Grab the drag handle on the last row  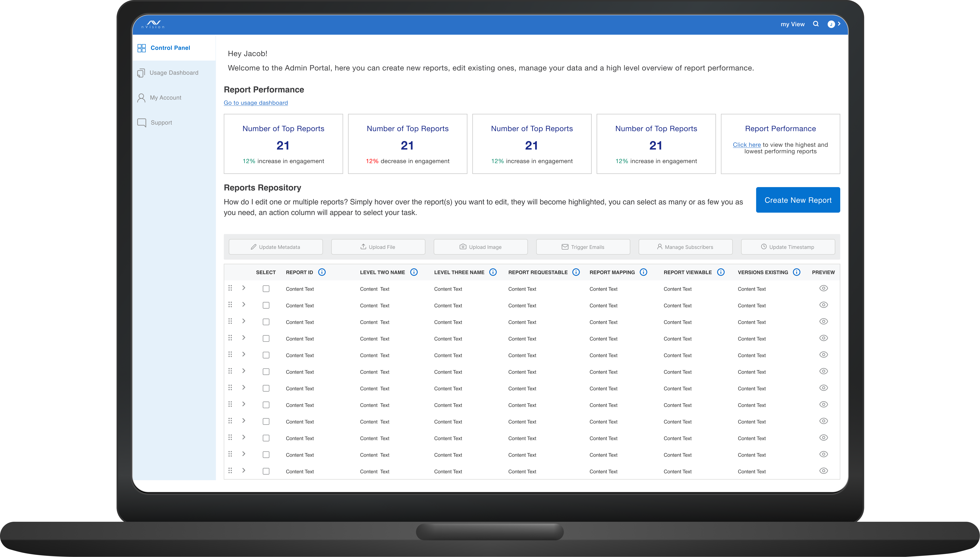point(230,470)
